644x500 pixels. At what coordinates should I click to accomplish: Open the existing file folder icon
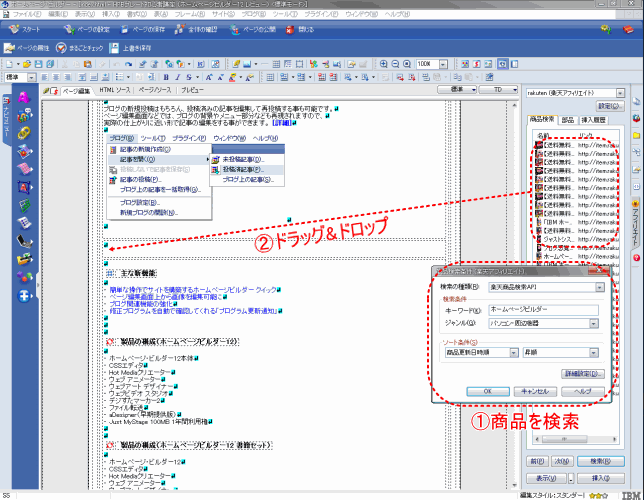coord(27,64)
